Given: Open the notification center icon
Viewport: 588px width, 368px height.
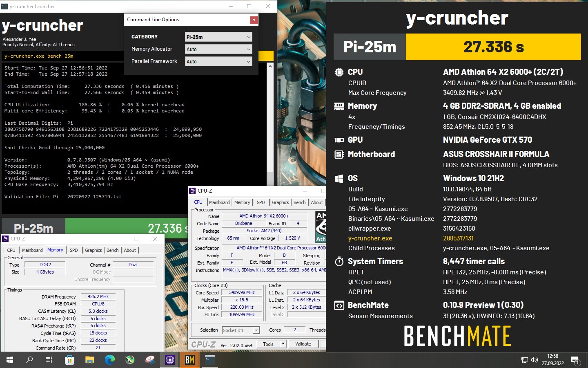Looking at the screenshot, I should [x=575, y=360].
